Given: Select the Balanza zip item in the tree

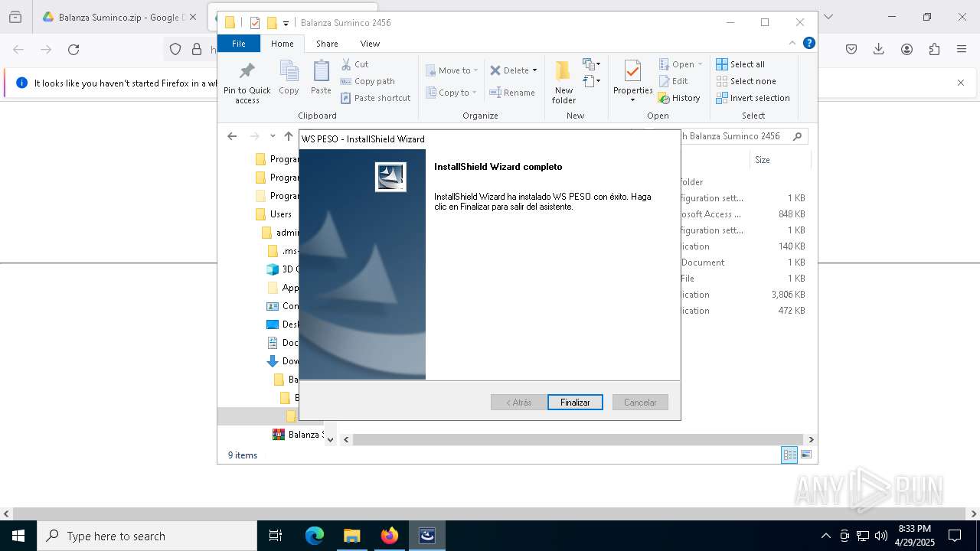Looking at the screenshot, I should pyautogui.click(x=299, y=435).
